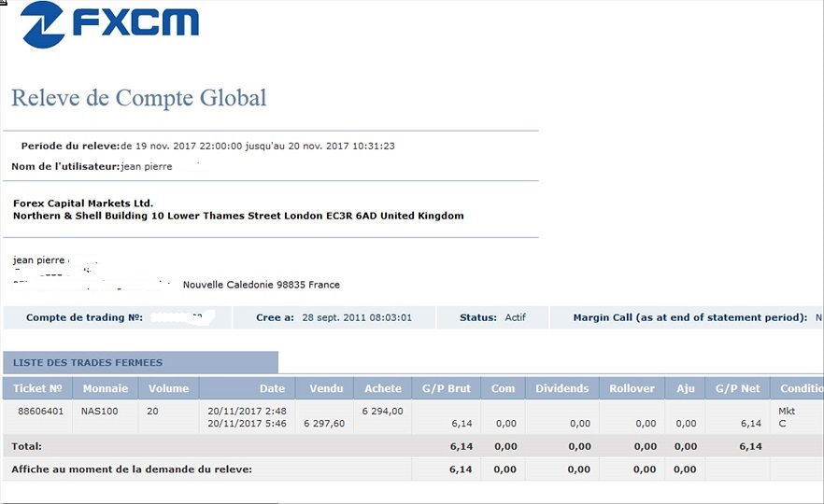This screenshot has width=824, height=504.
Task: Click the 'Volume' column header
Action: tap(169, 388)
